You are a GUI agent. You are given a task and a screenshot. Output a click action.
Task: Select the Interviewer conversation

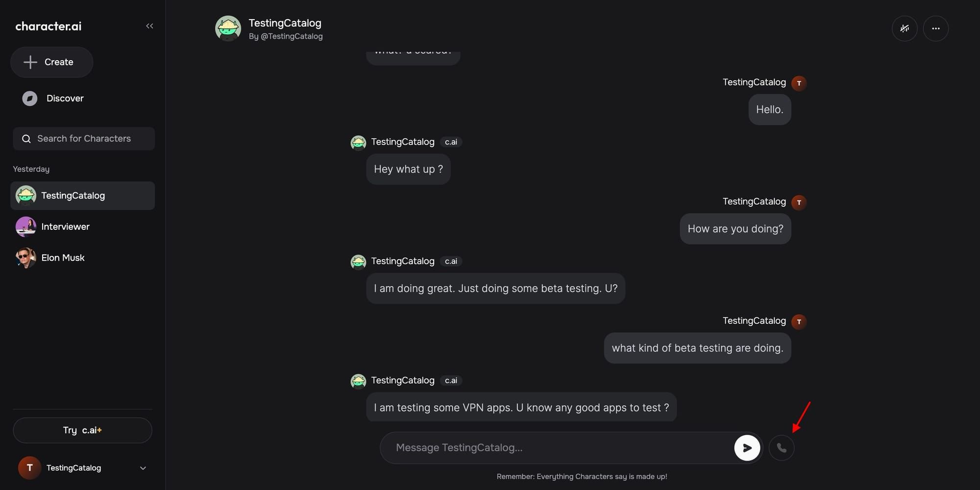(65, 226)
